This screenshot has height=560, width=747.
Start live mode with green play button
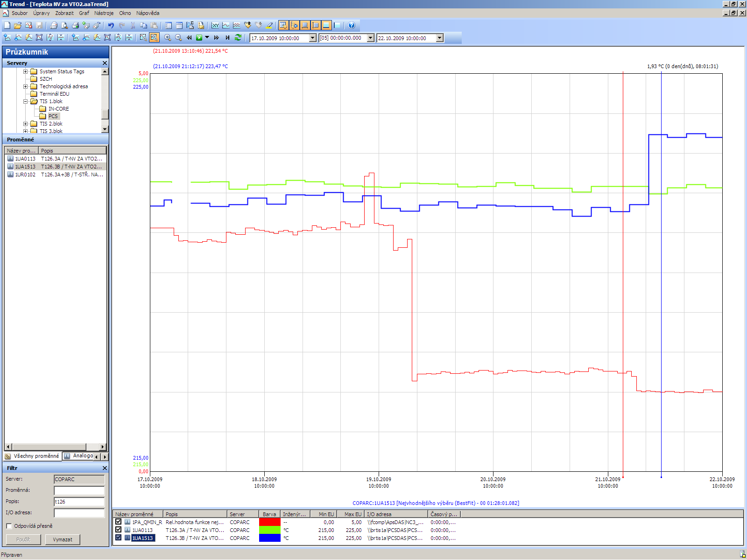(x=199, y=37)
